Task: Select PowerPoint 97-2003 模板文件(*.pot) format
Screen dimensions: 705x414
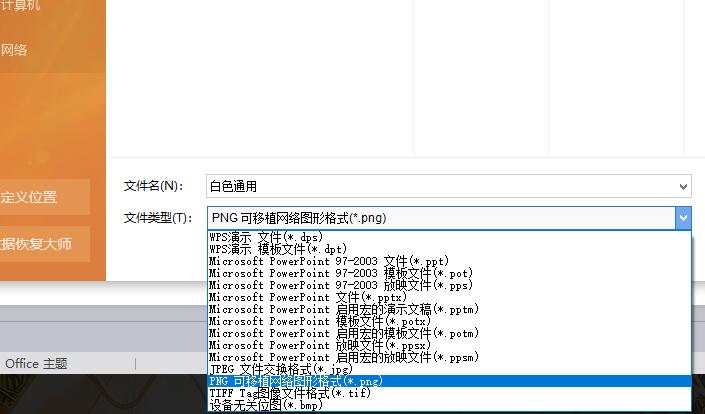Action: coord(449,273)
